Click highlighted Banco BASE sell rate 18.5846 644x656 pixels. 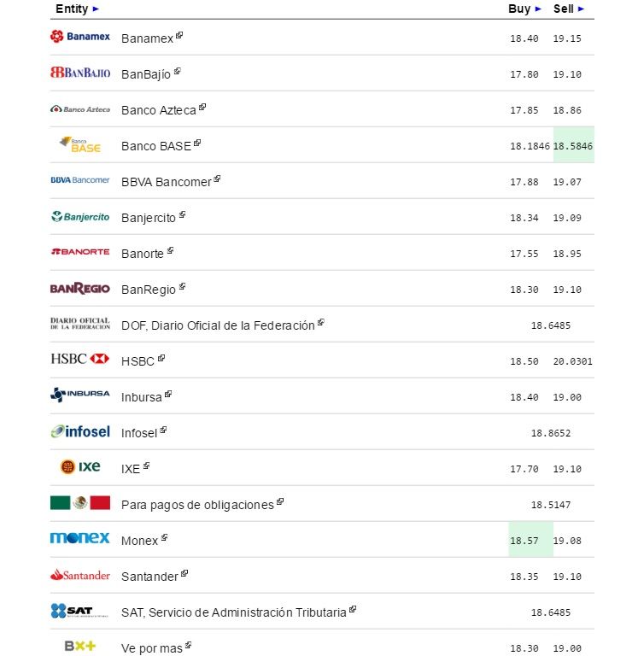coord(573,146)
